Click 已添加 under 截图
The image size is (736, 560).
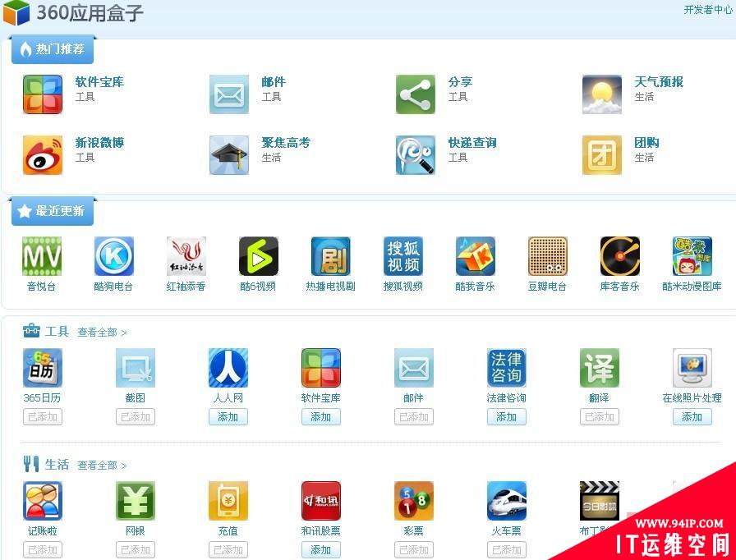point(136,417)
